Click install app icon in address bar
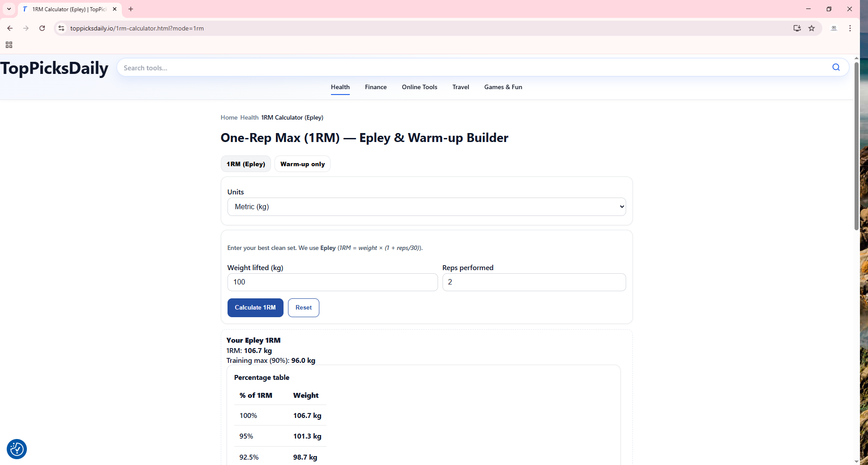The image size is (868, 465). coord(797,28)
